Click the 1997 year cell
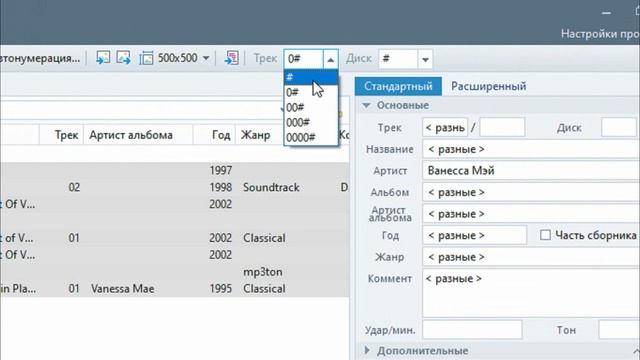Image resolution: width=640 pixels, height=360 pixels. point(220,170)
